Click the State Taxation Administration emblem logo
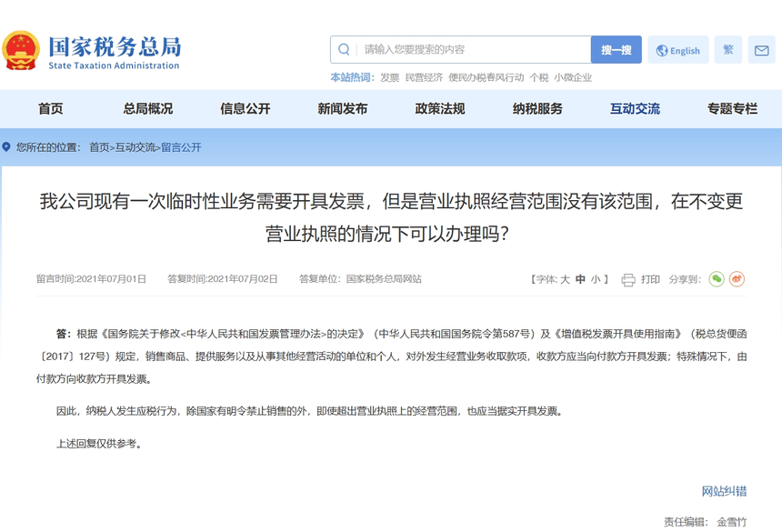 coord(20,51)
